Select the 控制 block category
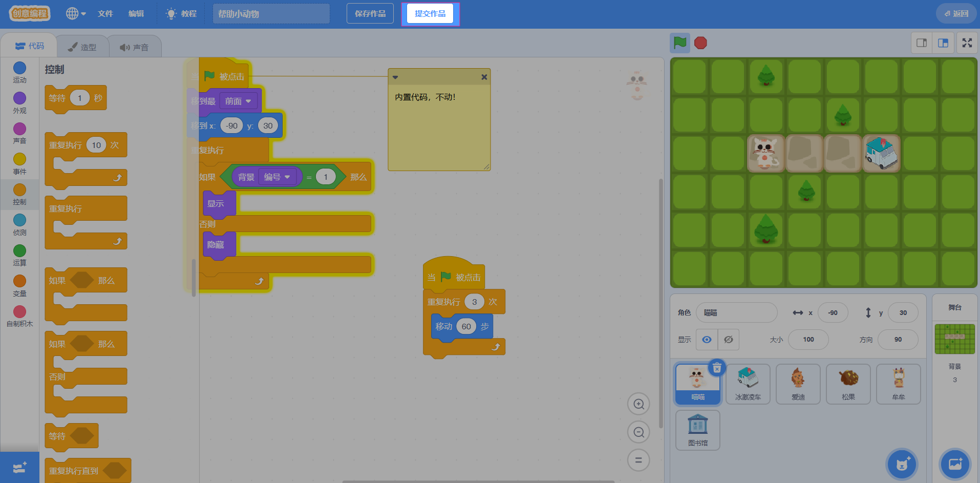980x483 pixels. pyautogui.click(x=19, y=195)
